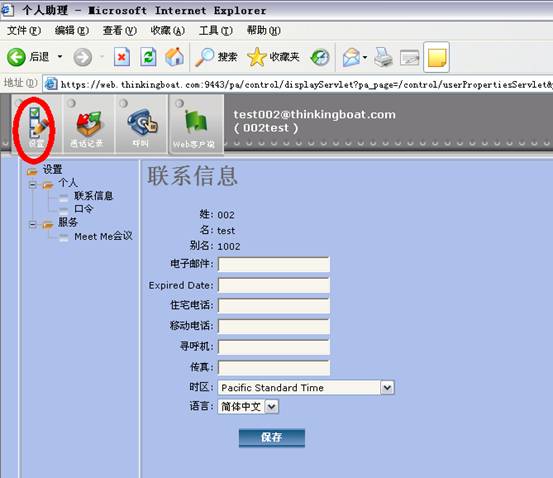The image size is (553, 478).
Task: Open the language dropdown showing 简体中文
Action: pyautogui.click(x=271, y=407)
